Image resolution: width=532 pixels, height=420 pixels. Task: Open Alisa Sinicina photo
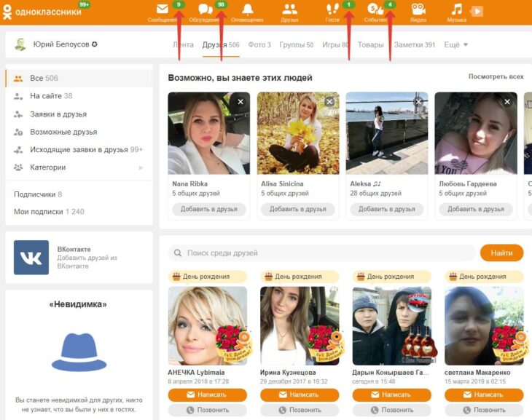tap(298, 133)
